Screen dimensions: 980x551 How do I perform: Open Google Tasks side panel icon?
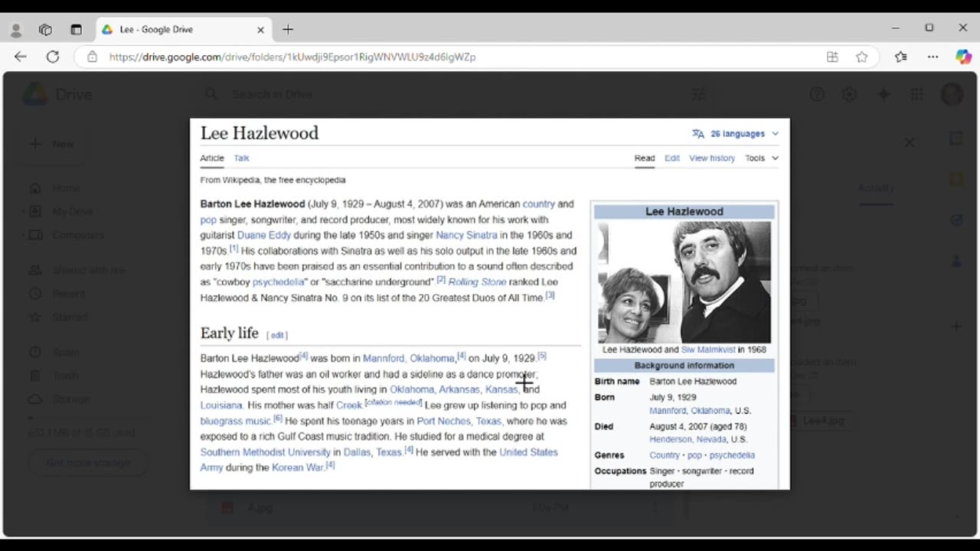[956, 220]
